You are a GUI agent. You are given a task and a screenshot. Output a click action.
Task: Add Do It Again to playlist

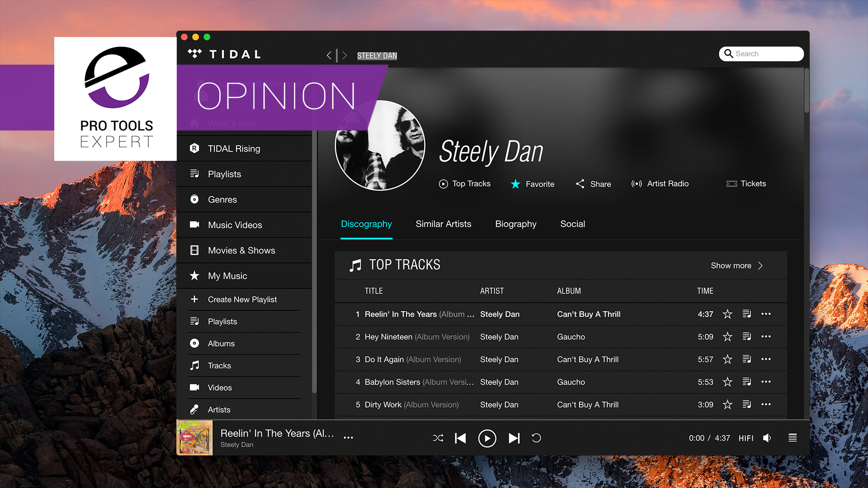[x=747, y=359]
